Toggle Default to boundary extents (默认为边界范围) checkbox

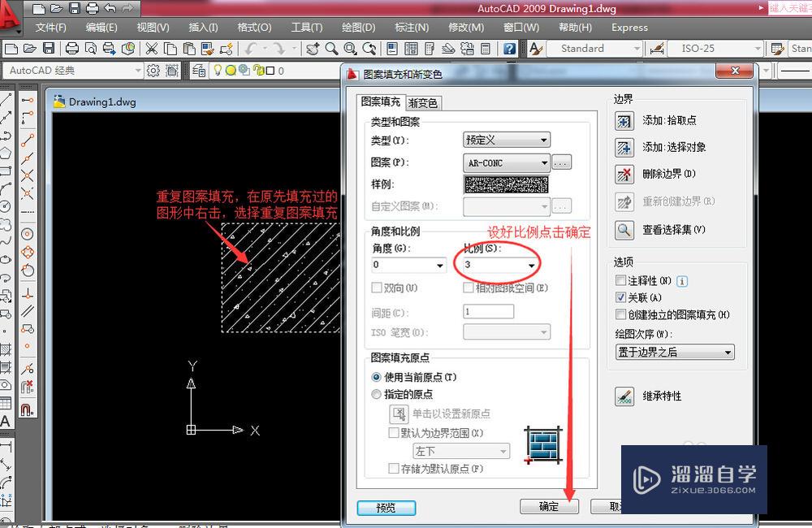point(394,433)
